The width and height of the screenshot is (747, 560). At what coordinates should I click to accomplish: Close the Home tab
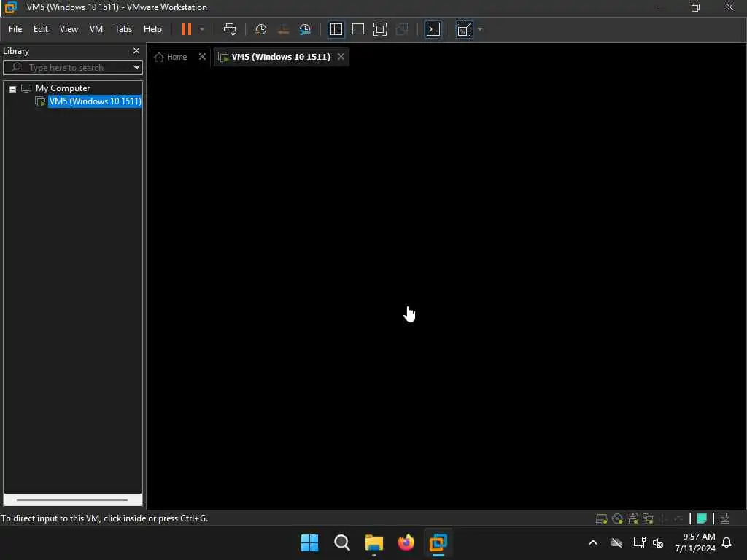tap(202, 56)
